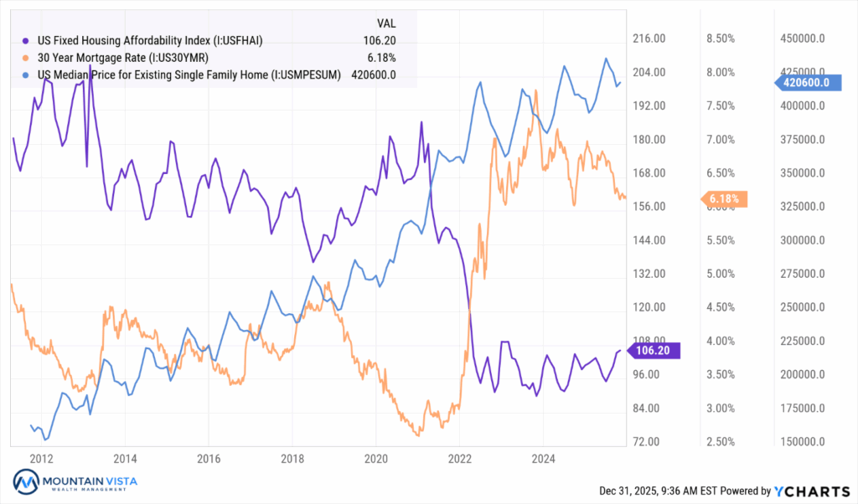Click the 2012 label on the time axis

tap(41, 458)
